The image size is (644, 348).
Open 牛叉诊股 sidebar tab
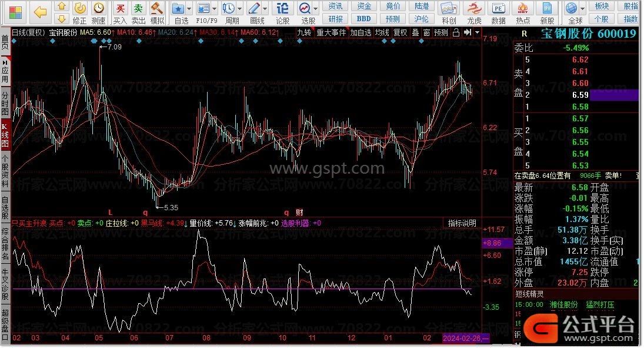click(x=5, y=284)
